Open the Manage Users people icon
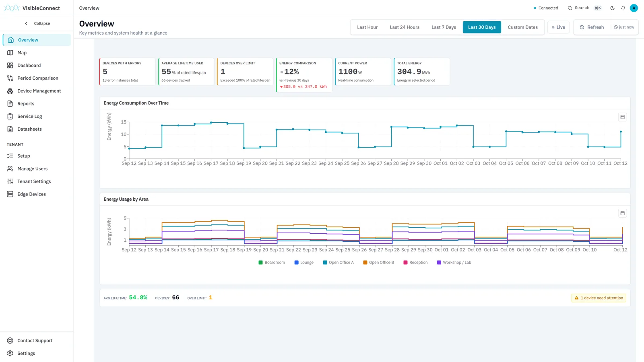This screenshot has height=362, width=644. (10, 169)
